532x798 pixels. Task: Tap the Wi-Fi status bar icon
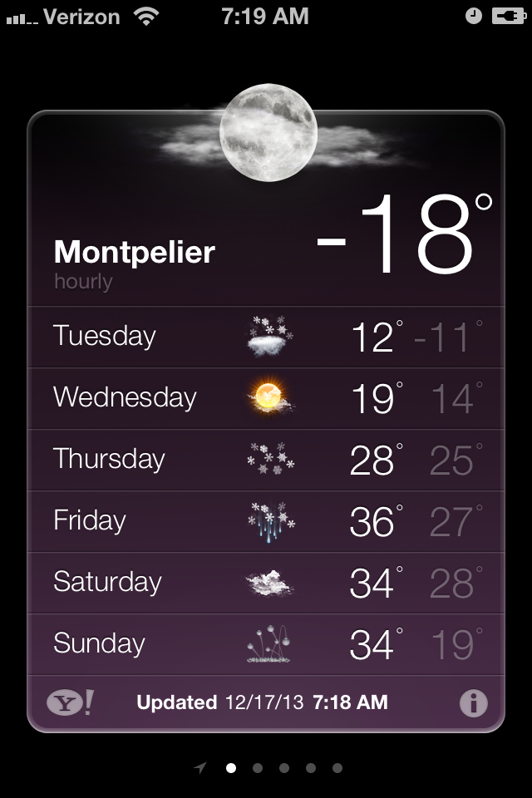147,16
